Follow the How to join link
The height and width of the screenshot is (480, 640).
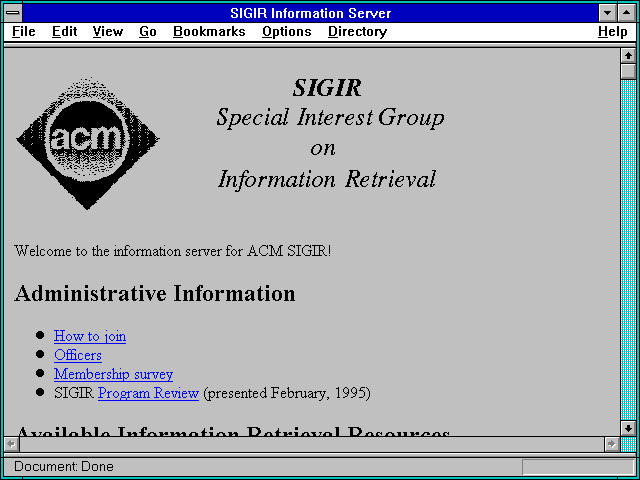pos(90,336)
